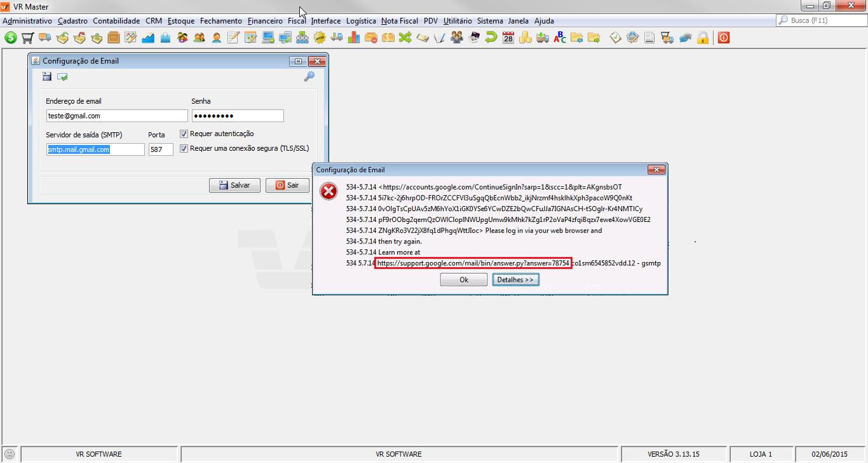Viewport: 868px width, 463px height.
Task: Open the Cadastro menu
Action: click(x=72, y=21)
